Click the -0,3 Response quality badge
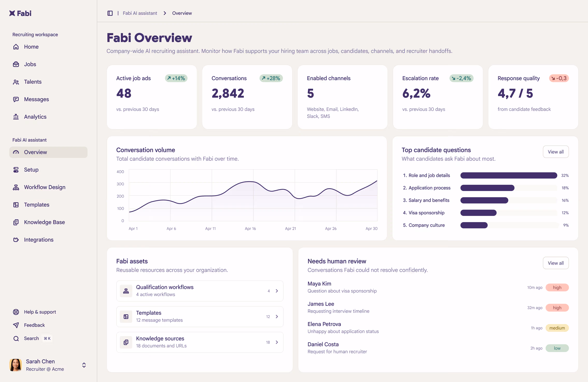This screenshot has width=588, height=382. click(559, 78)
